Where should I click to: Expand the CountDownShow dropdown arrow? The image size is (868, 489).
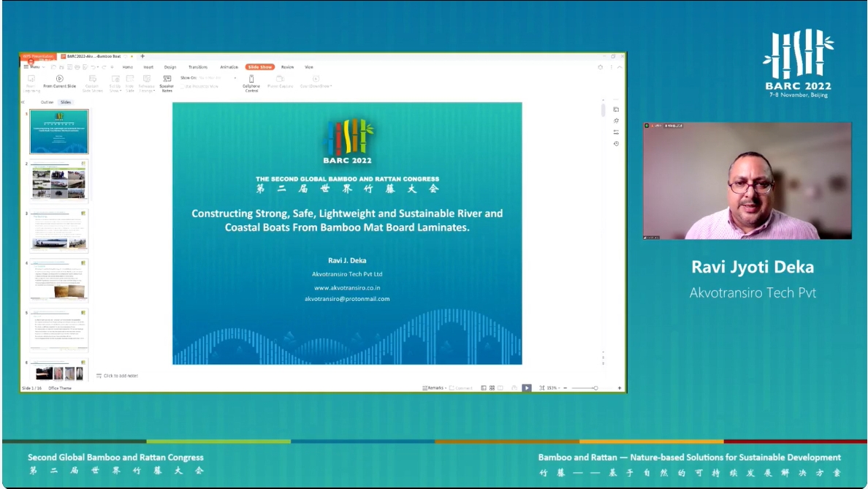(331, 86)
